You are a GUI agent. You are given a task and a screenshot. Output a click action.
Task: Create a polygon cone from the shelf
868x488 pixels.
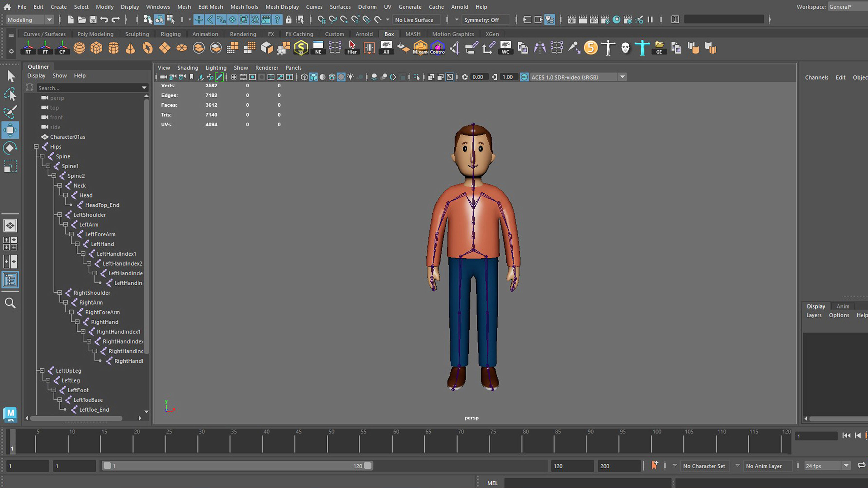pyautogui.click(x=130, y=48)
